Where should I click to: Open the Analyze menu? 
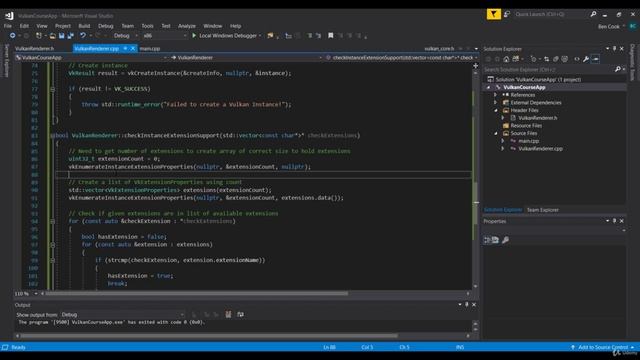(187, 26)
